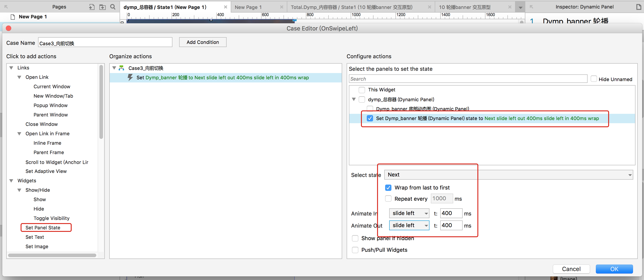Open the Select state dropdown showing Next

coord(509,175)
